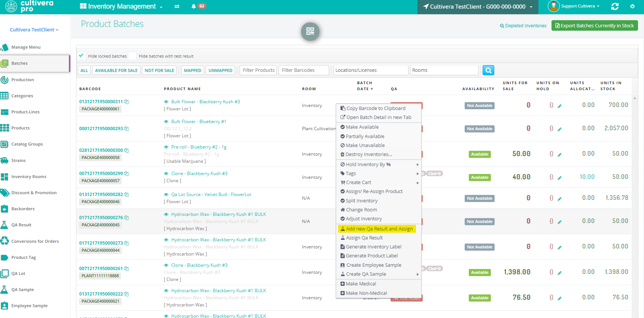Open QA Result in the sidebar

click(21, 225)
